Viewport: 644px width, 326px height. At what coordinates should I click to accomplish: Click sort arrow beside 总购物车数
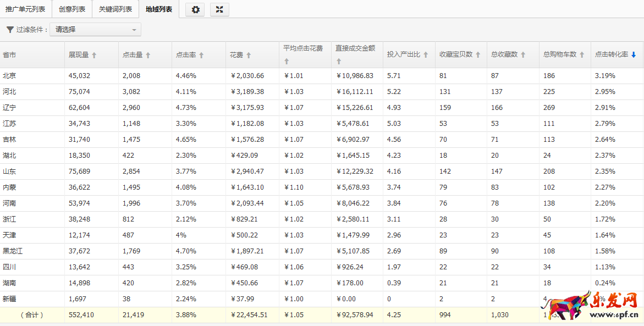coord(582,55)
